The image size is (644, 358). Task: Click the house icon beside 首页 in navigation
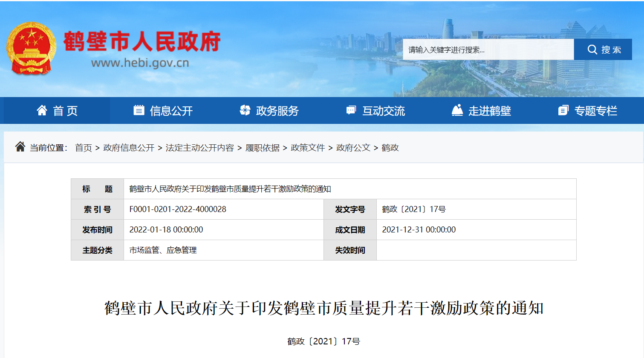42,111
